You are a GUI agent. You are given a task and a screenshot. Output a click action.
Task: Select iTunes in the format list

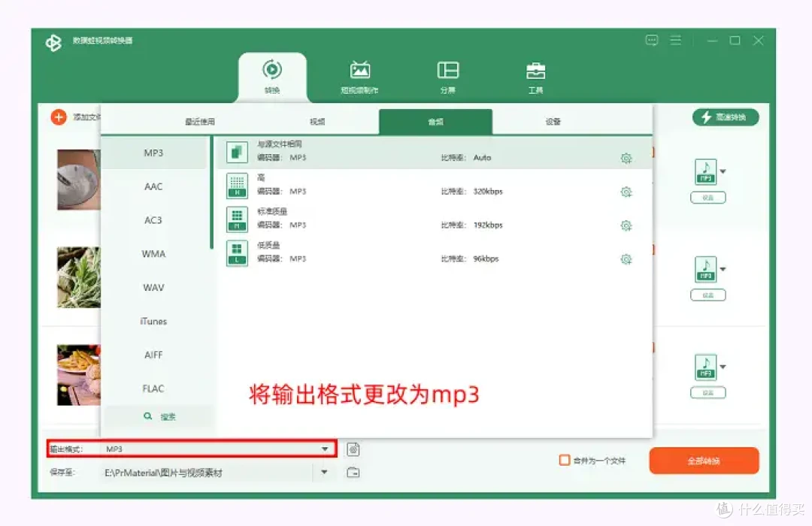coord(154,321)
